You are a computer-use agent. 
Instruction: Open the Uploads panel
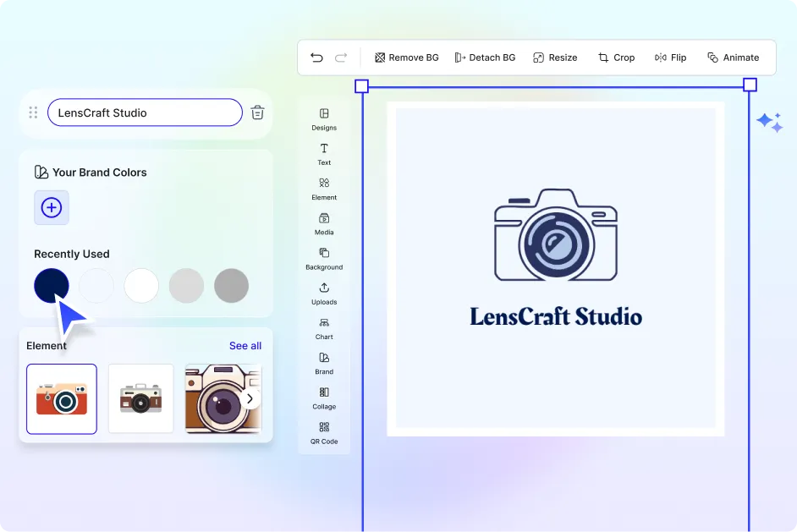(x=324, y=293)
